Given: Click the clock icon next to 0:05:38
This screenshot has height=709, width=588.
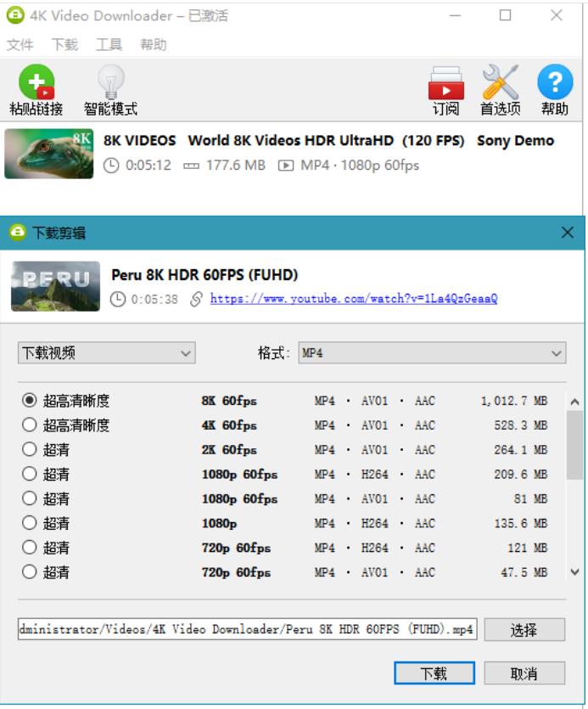Looking at the screenshot, I should [x=118, y=299].
